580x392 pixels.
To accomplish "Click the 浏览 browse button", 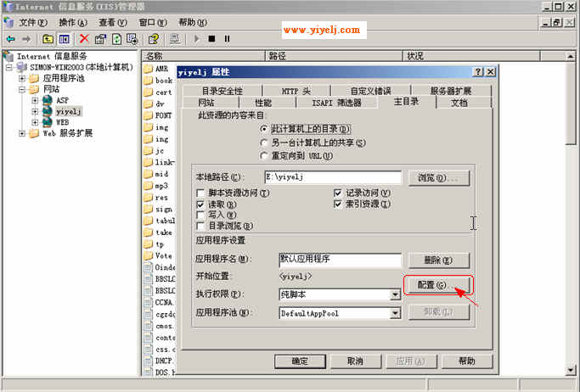I will click(438, 178).
